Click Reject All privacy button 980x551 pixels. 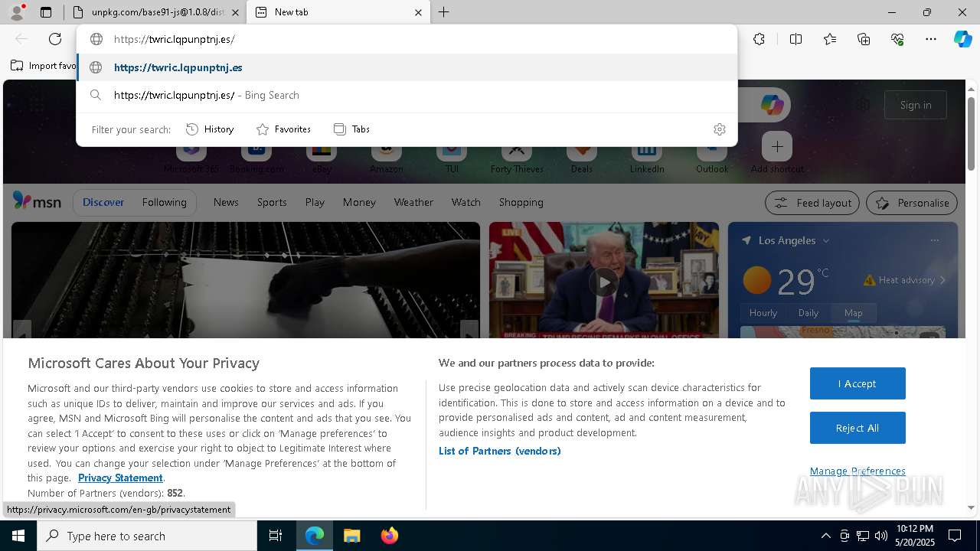point(857,428)
